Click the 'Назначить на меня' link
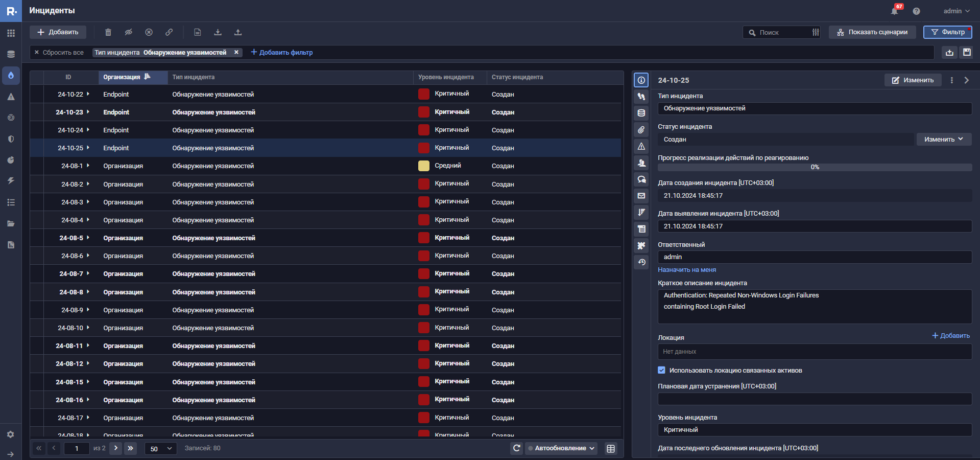The image size is (980, 460). pyautogui.click(x=687, y=270)
